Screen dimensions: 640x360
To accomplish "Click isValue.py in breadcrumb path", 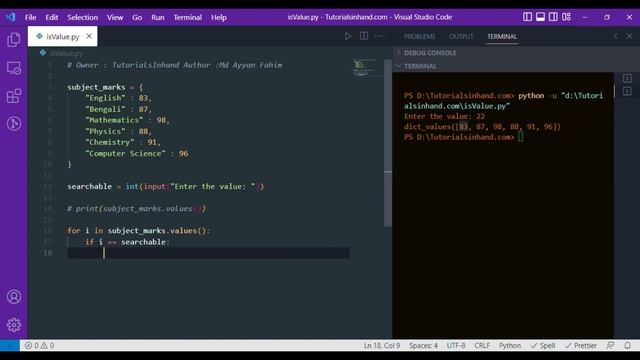I will pos(66,53).
